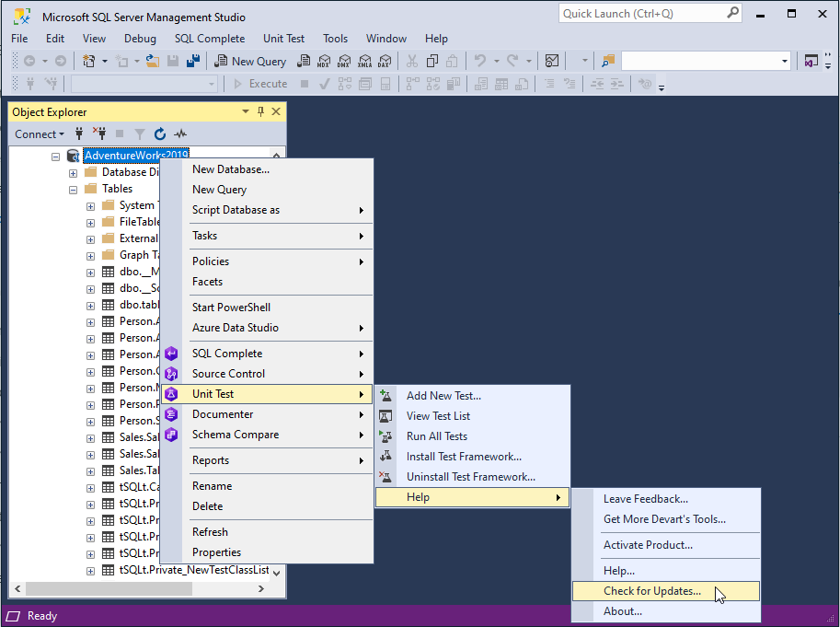Open the Connect dropdown in Object Explorer

pyautogui.click(x=40, y=134)
